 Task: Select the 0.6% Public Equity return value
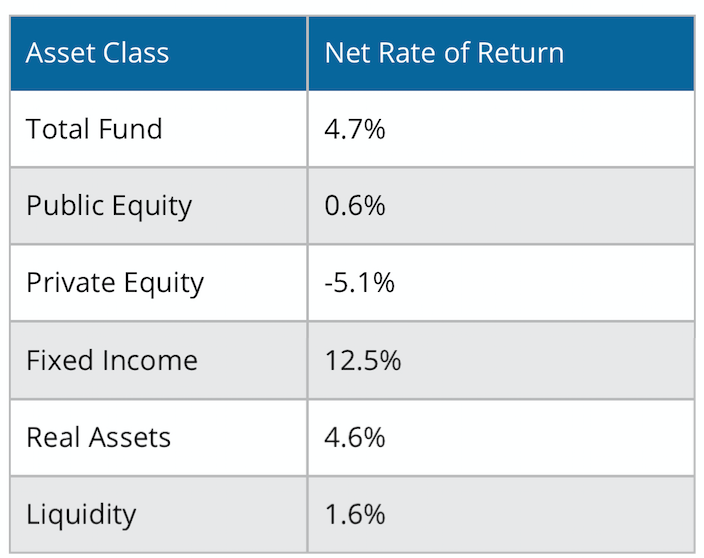pyautogui.click(x=355, y=206)
